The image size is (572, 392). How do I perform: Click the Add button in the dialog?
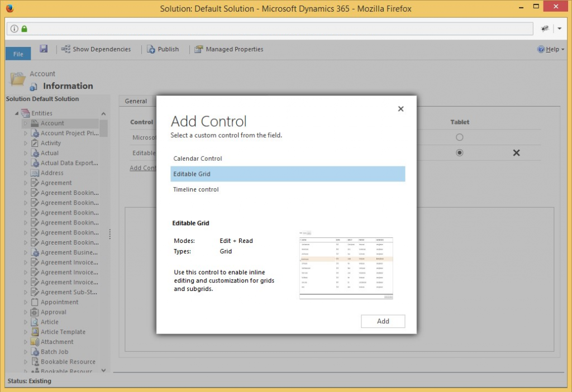click(383, 321)
